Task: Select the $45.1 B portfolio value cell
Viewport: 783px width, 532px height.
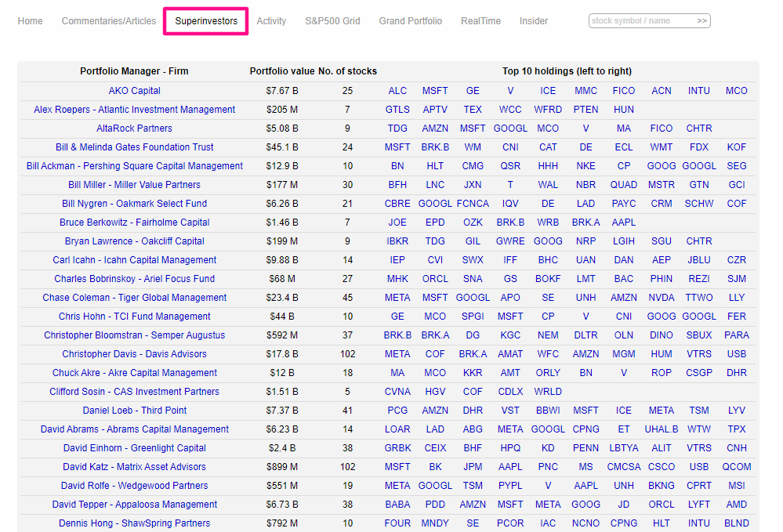Action: coord(282,147)
